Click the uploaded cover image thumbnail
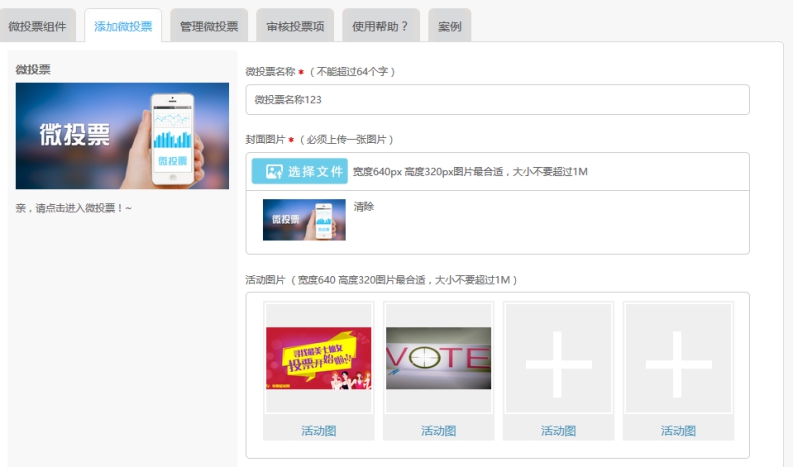Image resolution: width=793 pixels, height=468 pixels. coord(304,220)
